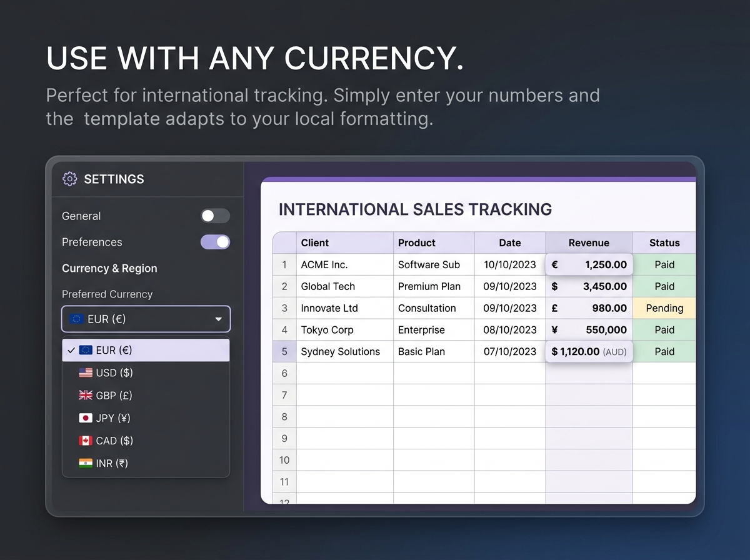The width and height of the screenshot is (750, 560).
Task: Click the Canada flag icon for CAD
Action: (x=86, y=441)
